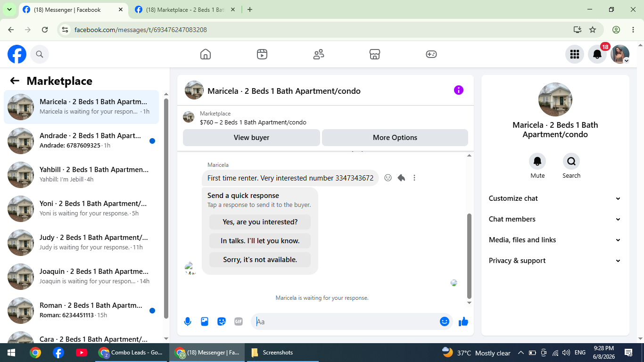Open conversation information purple icon
The height and width of the screenshot is (362, 644).
tap(459, 90)
